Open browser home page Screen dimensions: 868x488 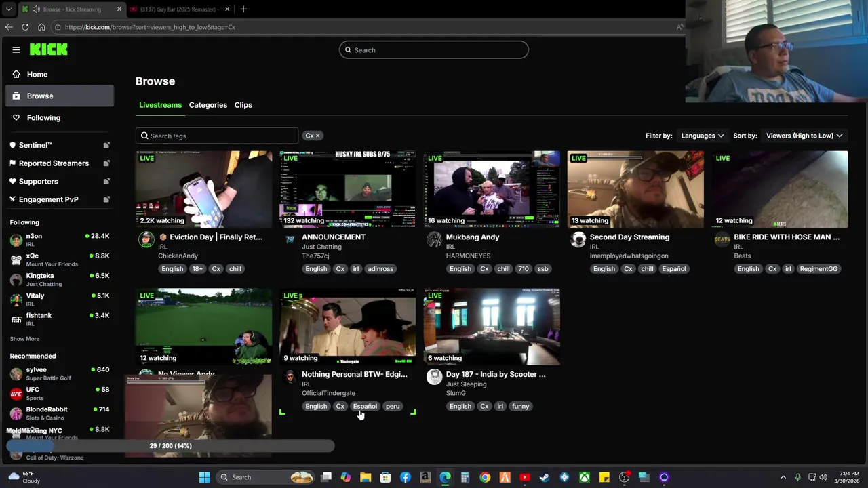41,27
